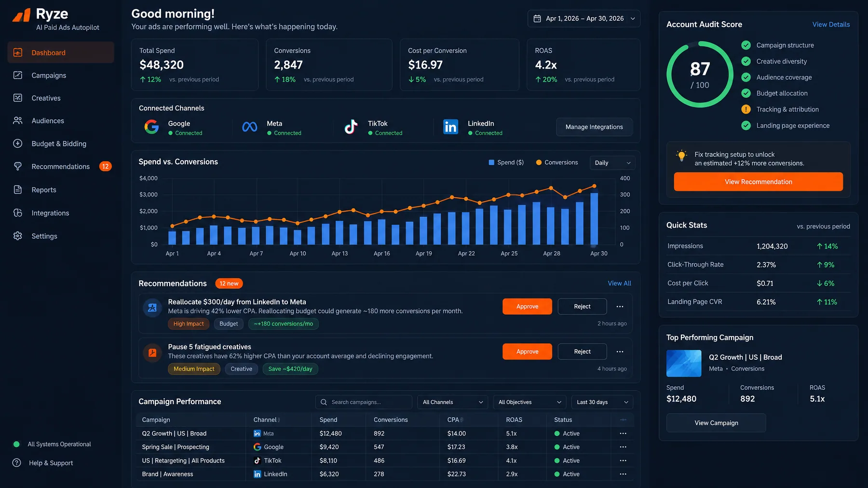This screenshot has width=868, height=488.
Task: Reject the Pause 5 fatigued creatives recommendation
Action: click(582, 352)
